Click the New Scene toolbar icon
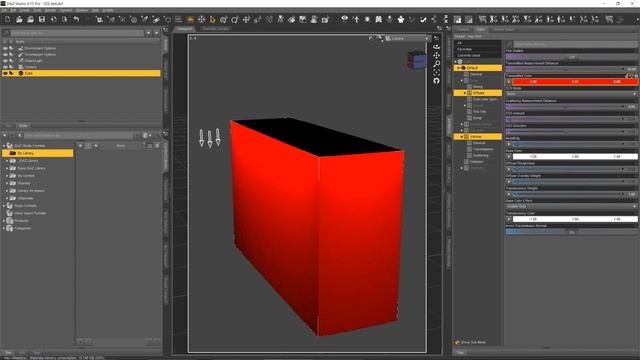 pyautogui.click(x=8, y=19)
